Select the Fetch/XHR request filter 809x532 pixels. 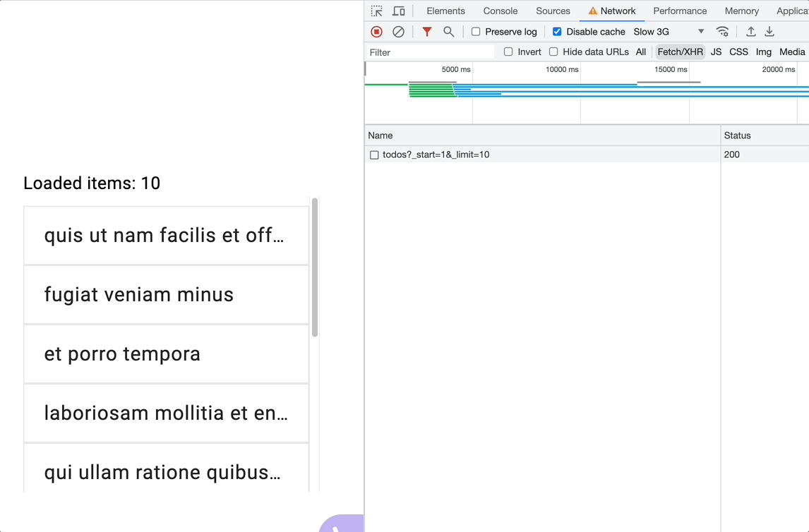[x=679, y=52]
